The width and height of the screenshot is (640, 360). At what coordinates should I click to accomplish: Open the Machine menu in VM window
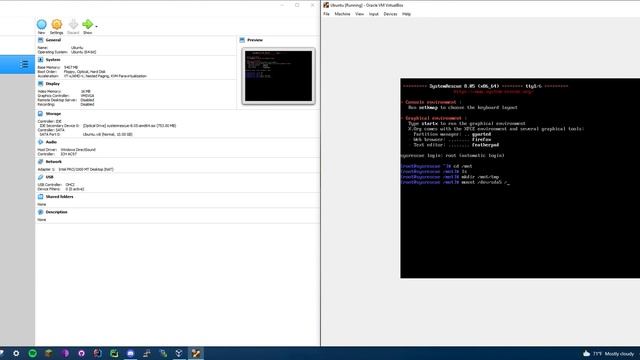pyautogui.click(x=342, y=14)
